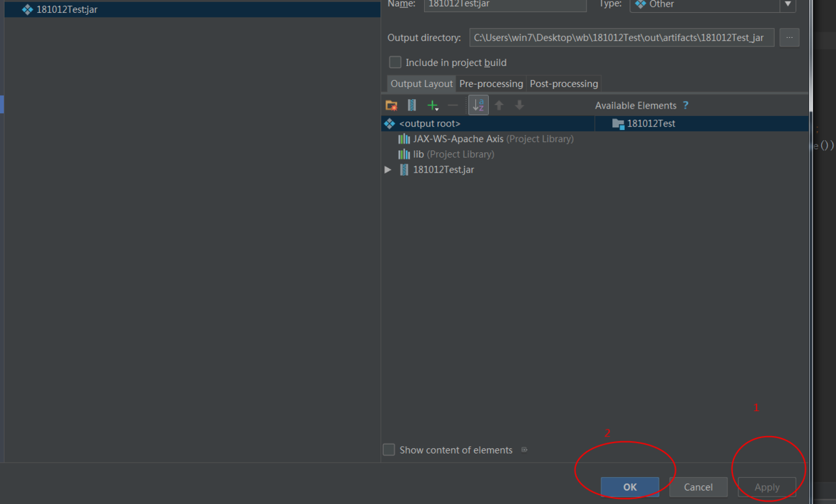
Task: Expand the 181012Test.jar tree node
Action: pos(388,170)
